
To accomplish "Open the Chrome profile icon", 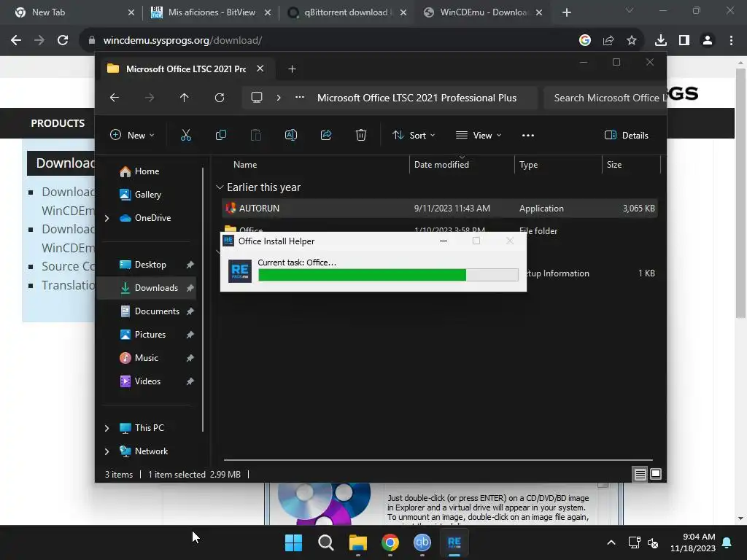I will pyautogui.click(x=708, y=41).
